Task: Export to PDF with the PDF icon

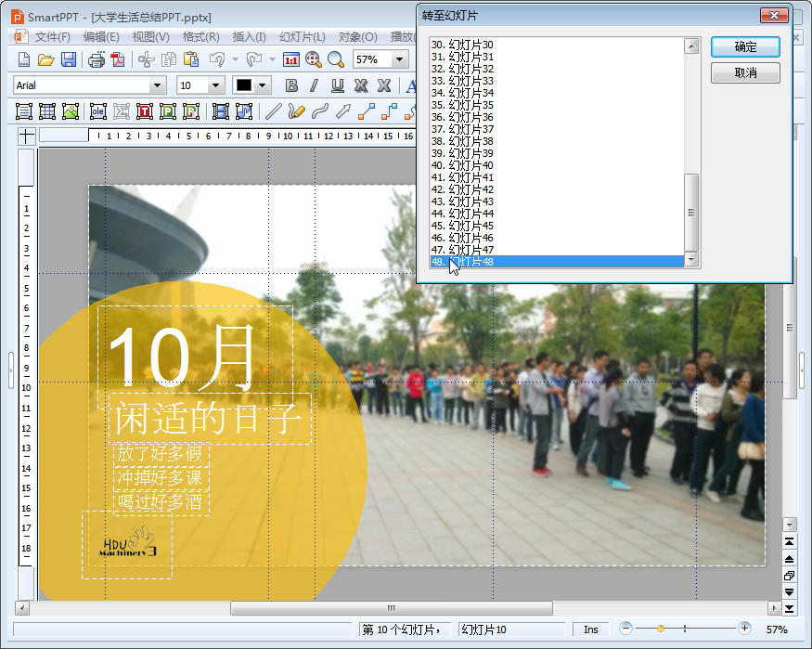Action: pos(118,59)
